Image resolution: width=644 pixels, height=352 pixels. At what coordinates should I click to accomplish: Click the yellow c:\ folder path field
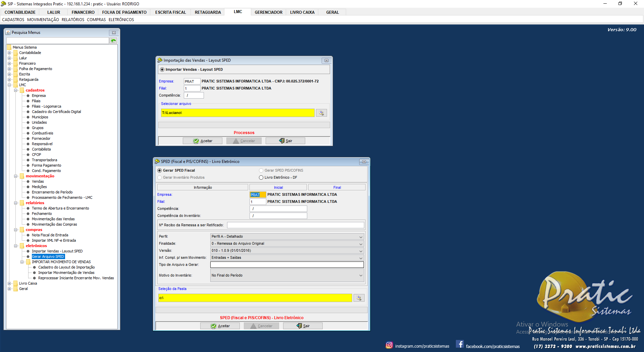(x=255, y=298)
